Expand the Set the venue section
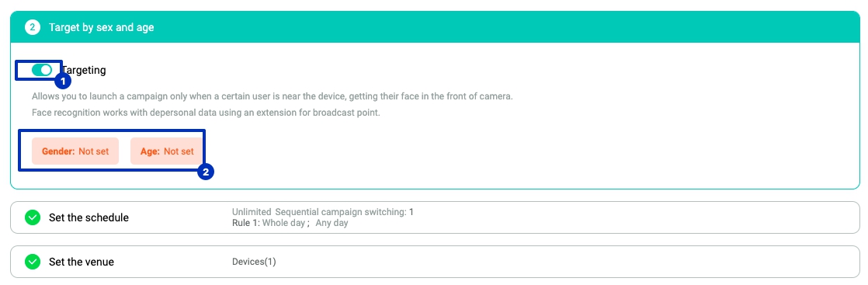The height and width of the screenshot is (285, 868). [x=435, y=261]
